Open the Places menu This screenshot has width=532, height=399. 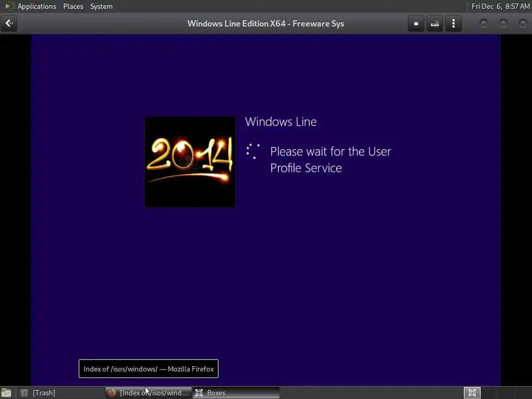pos(73,6)
